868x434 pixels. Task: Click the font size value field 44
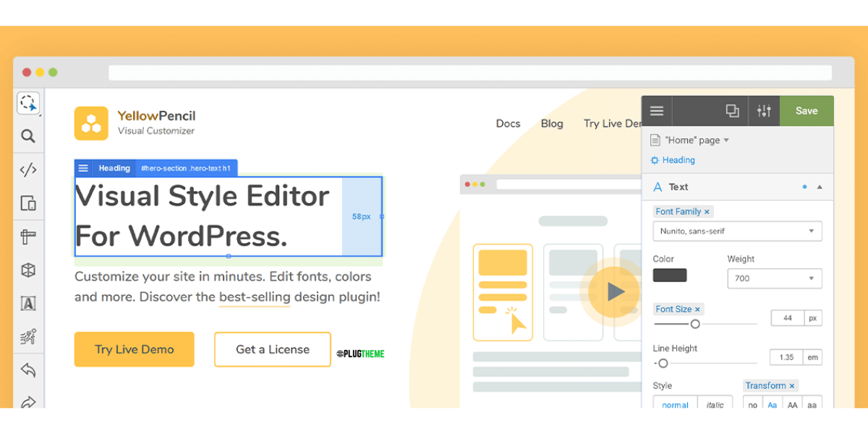click(788, 318)
